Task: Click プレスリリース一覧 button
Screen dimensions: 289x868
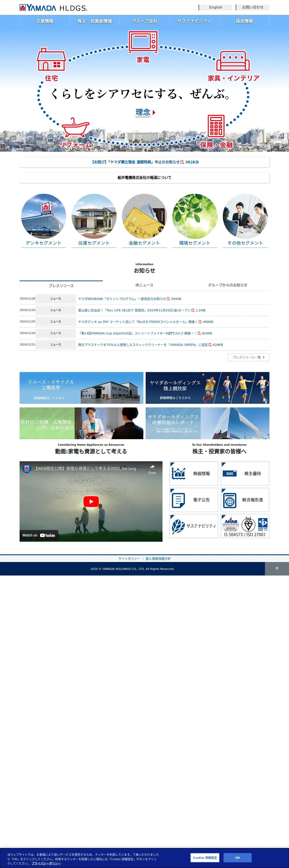Action: point(248,357)
